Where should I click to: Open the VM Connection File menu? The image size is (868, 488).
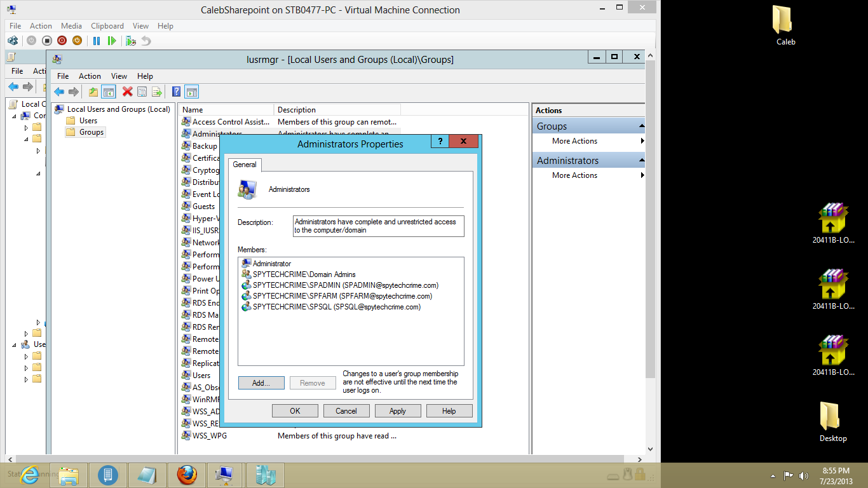tap(15, 26)
